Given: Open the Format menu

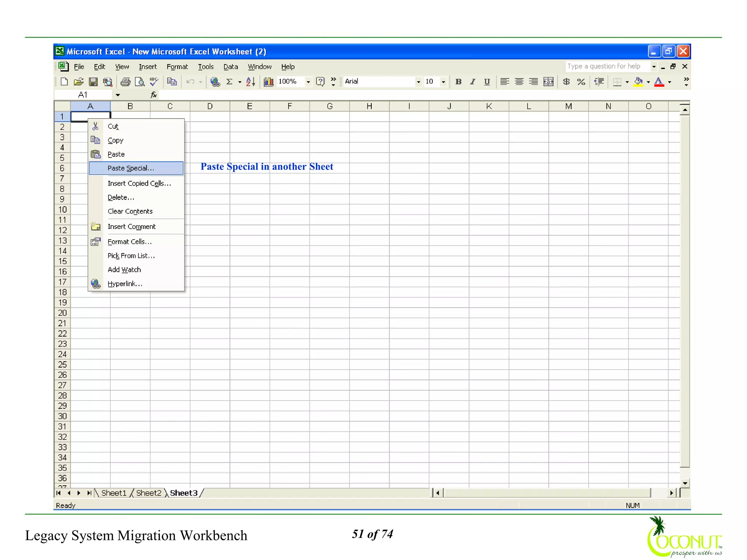Looking at the screenshot, I should (x=177, y=67).
